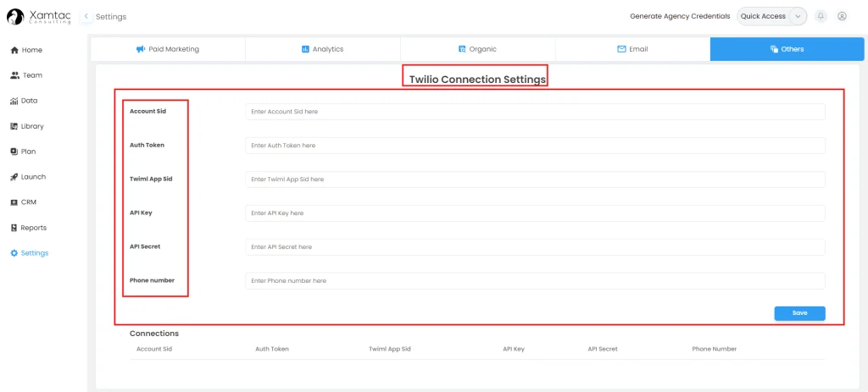Click Generate Agency Credentials link

[x=680, y=16]
